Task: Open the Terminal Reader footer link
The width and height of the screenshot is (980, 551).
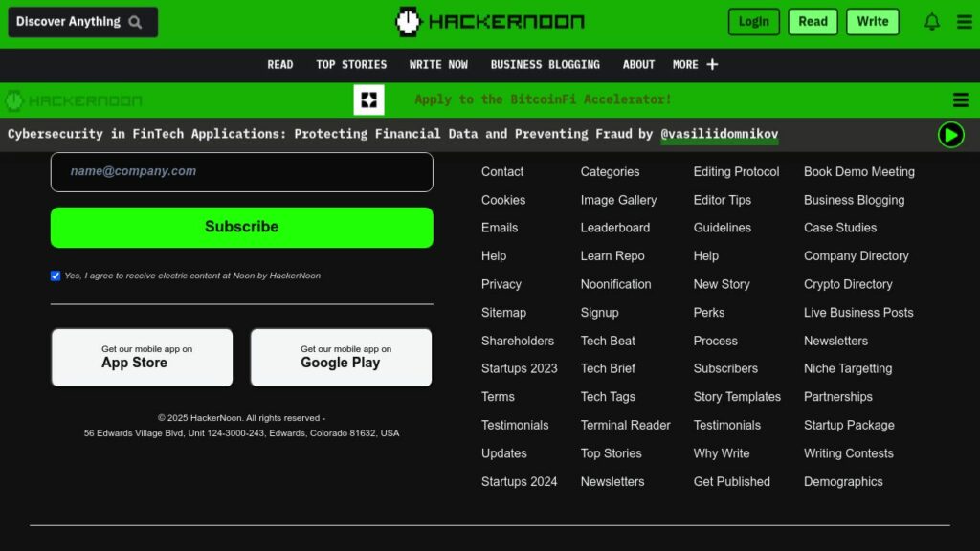Action: tap(625, 425)
